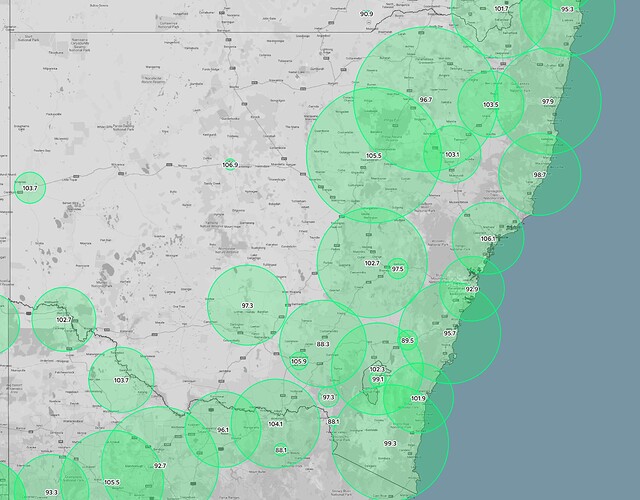
Task: Select the 89.5 frequency marker
Action: 408,341
